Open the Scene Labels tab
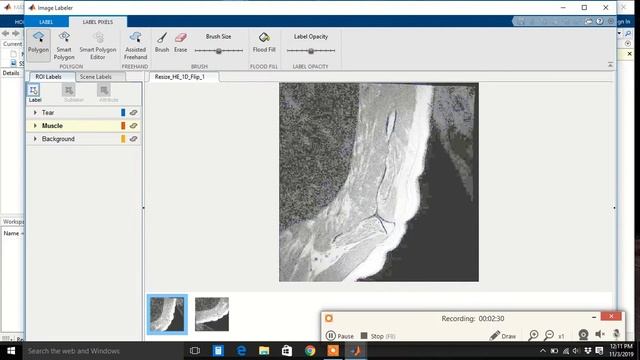This screenshot has width=640, height=360. (x=96, y=77)
